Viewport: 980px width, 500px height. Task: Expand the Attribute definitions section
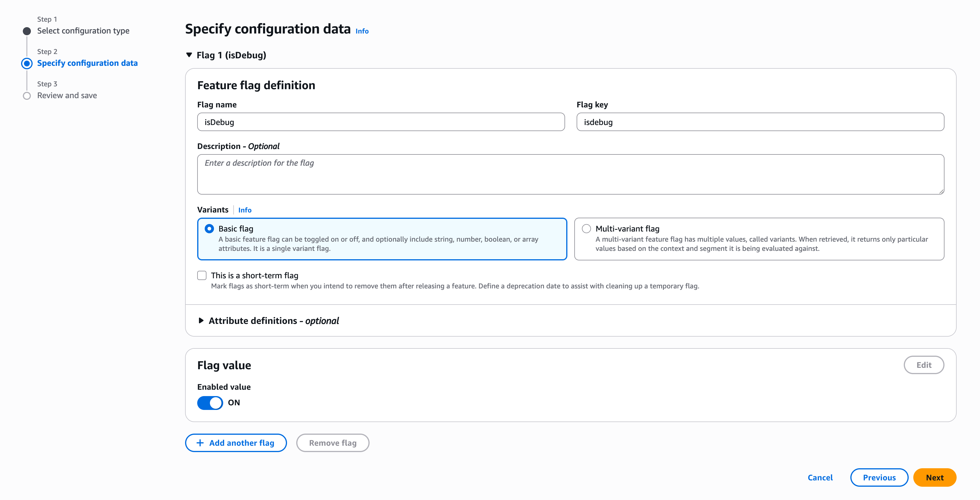[x=201, y=320]
